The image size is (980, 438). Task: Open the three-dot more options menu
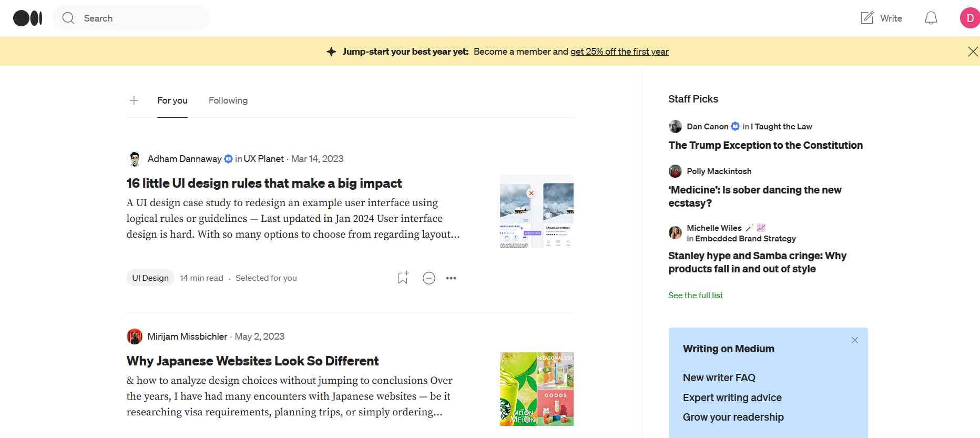[451, 278]
